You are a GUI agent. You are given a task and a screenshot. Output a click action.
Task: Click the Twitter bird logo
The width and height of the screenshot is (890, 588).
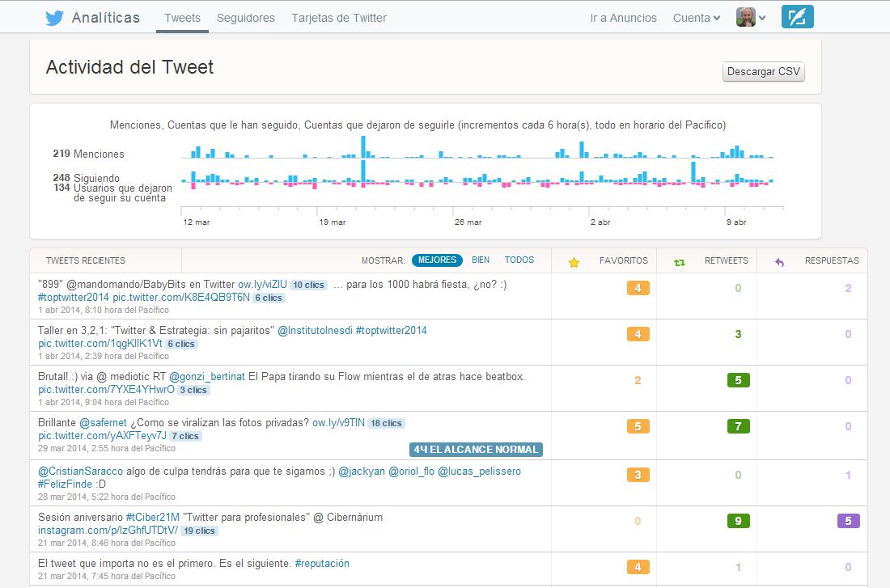click(x=54, y=18)
